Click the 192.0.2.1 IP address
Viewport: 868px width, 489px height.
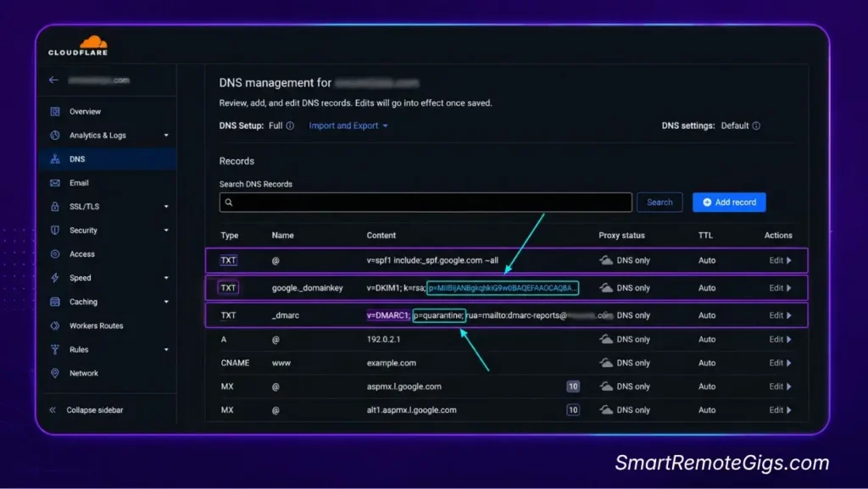click(x=383, y=339)
